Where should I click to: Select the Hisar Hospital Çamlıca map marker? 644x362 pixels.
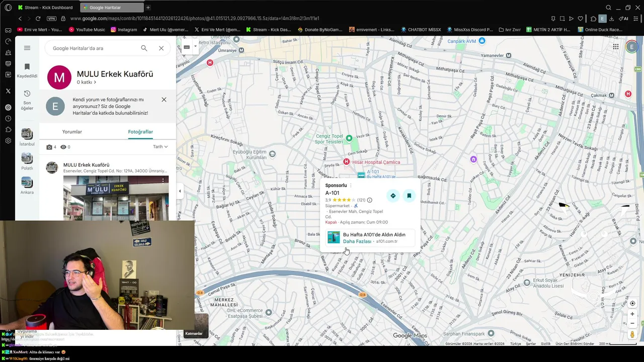click(x=346, y=161)
